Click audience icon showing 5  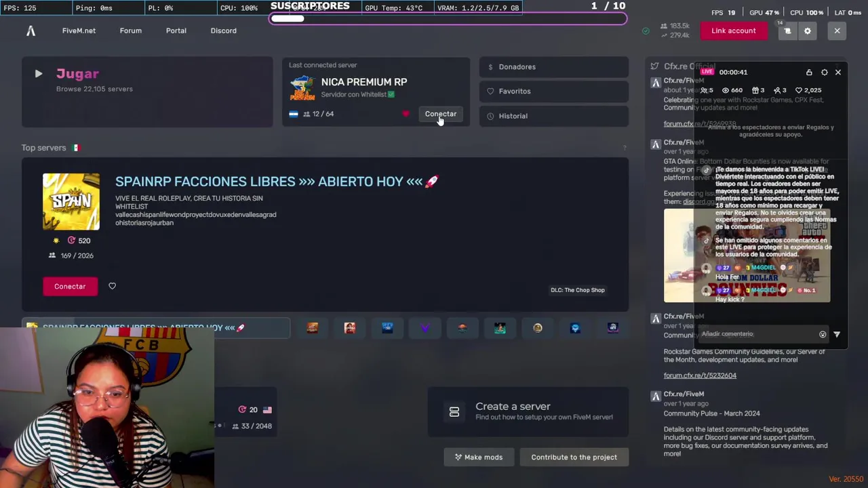[704, 90]
